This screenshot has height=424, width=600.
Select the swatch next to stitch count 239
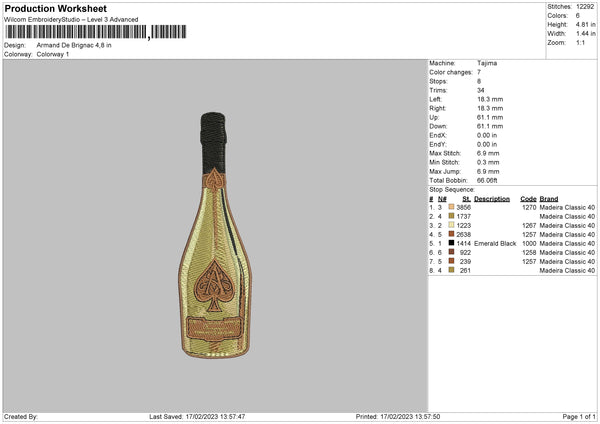[x=451, y=261]
